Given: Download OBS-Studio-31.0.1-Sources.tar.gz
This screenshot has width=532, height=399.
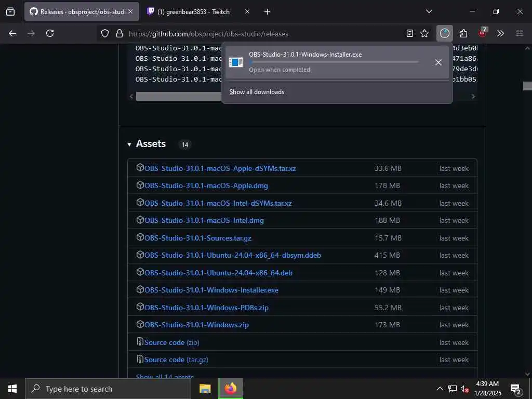Looking at the screenshot, I should (x=198, y=238).
